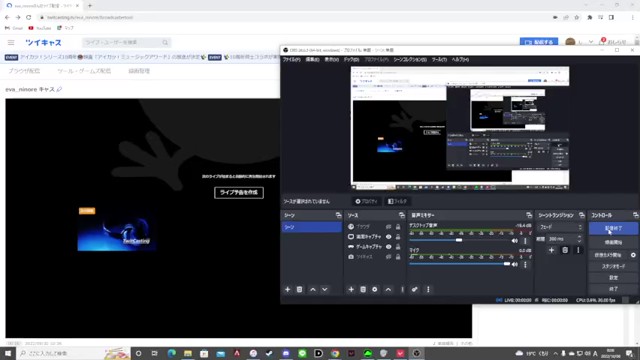640x360 pixels.
Task: Open the ツール menu in OBS menu bar
Action: point(439,60)
